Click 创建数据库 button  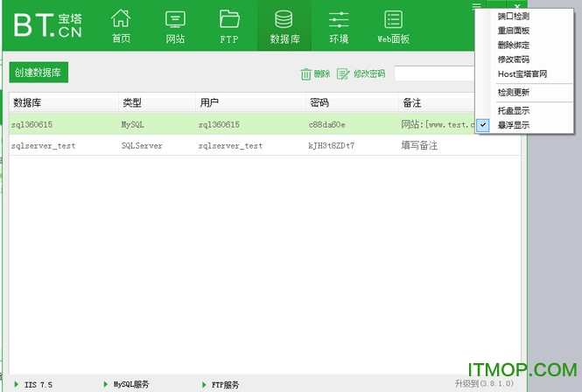click(39, 72)
